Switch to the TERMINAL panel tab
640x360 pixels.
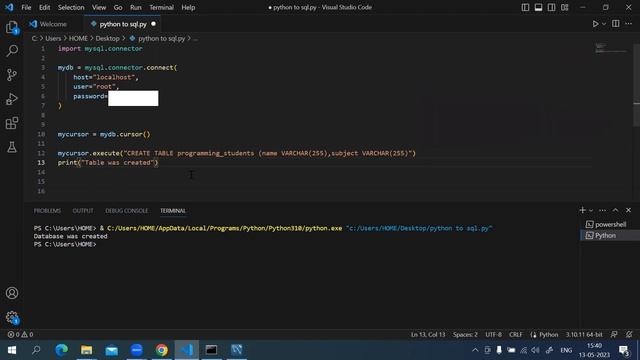coord(173,211)
